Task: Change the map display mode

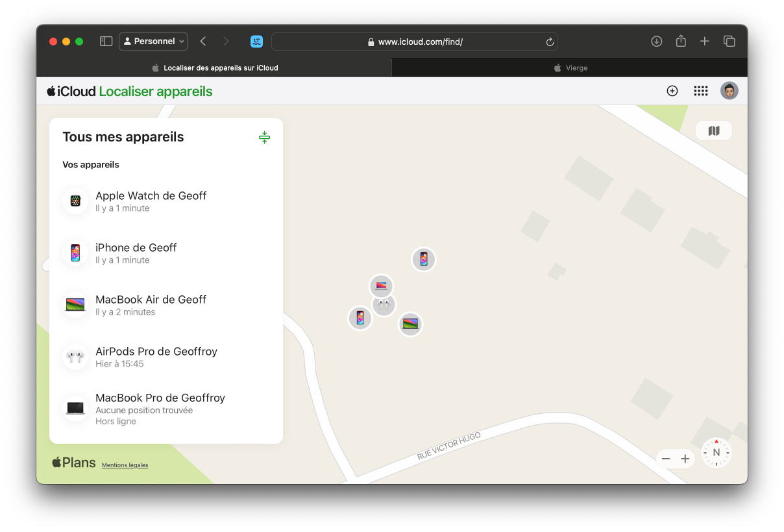Action: (714, 131)
